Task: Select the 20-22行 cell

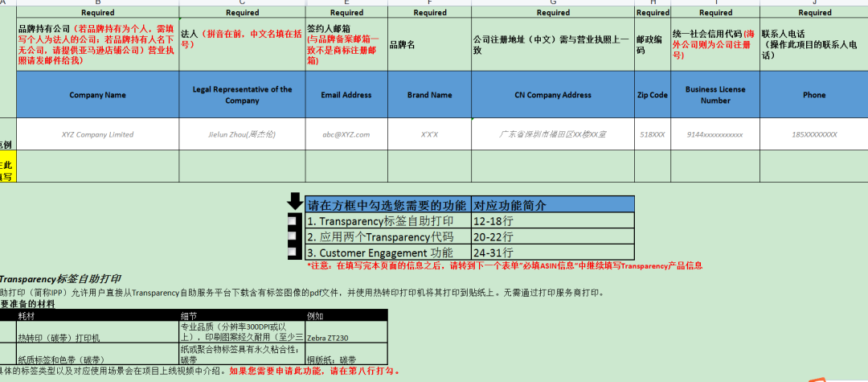Action: (x=553, y=236)
